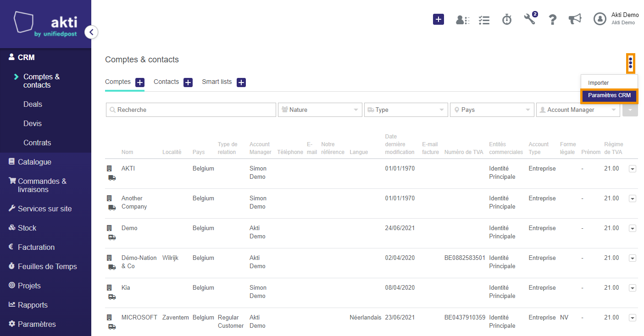Open the row actions arrow for AKTI

point(633,169)
